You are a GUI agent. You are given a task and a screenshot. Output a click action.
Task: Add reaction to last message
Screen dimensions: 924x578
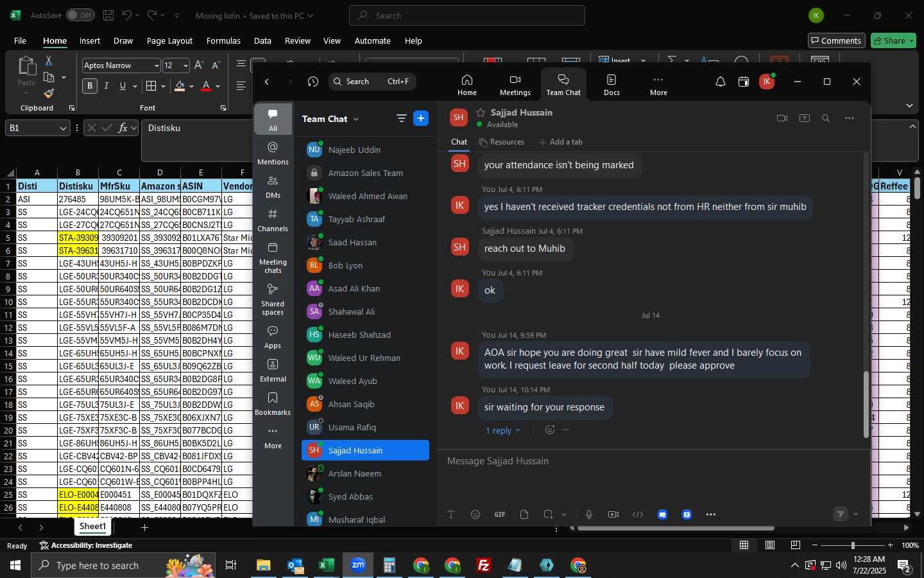coord(550,430)
